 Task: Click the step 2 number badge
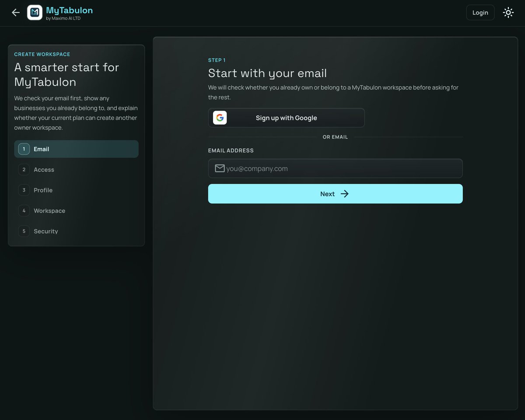[x=24, y=170]
